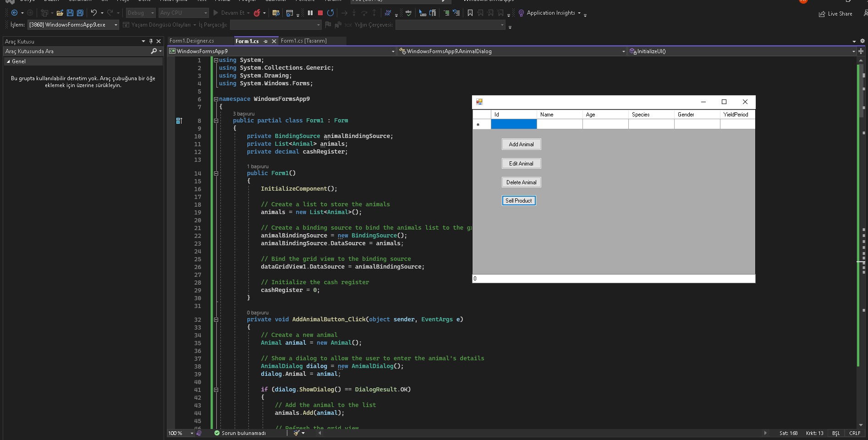
Task: Pin the Araç Kutusu panel open
Action: 150,41
